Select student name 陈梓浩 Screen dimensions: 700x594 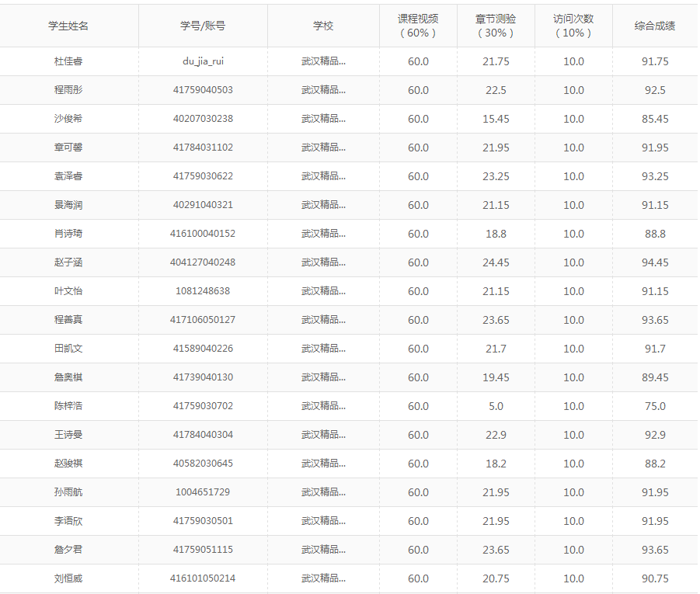68,405
